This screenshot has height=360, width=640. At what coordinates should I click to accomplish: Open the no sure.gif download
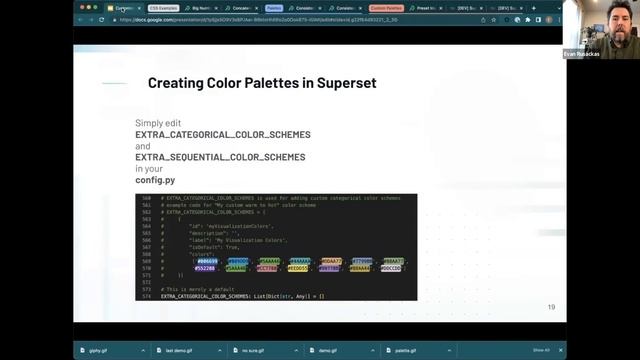click(x=253, y=350)
